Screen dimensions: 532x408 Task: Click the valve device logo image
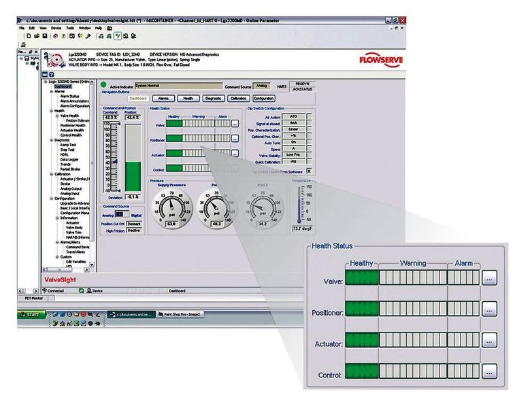point(54,60)
